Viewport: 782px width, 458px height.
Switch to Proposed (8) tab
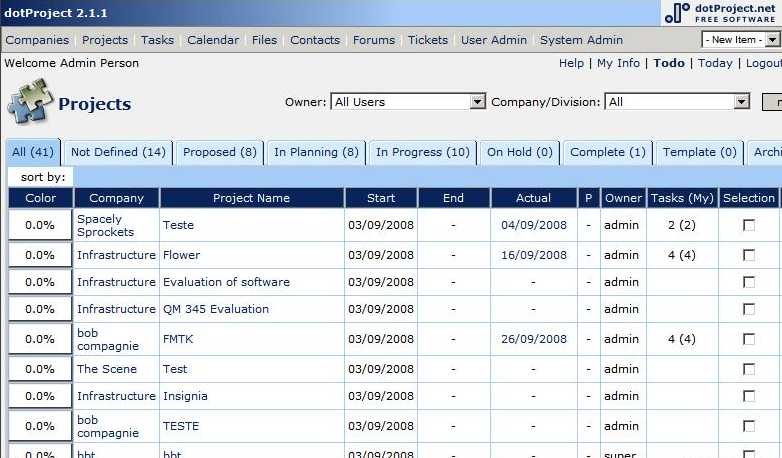pos(220,152)
